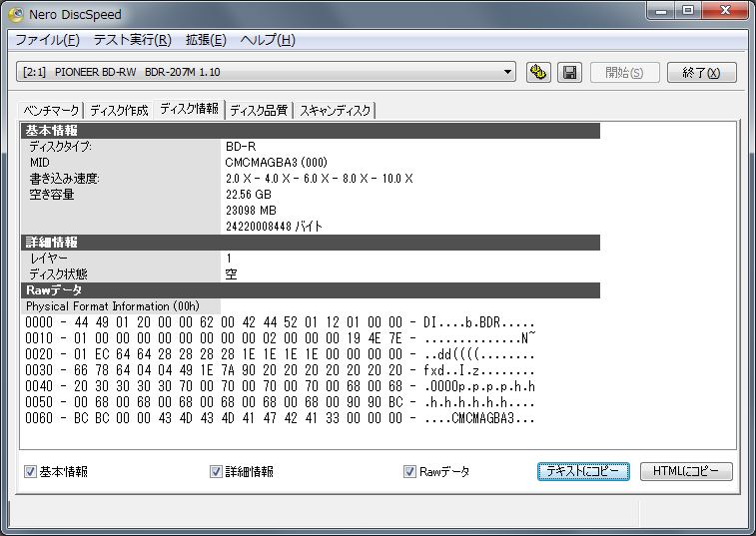Click the hex row starting 0060
This screenshot has width=756, height=536.
point(280,418)
